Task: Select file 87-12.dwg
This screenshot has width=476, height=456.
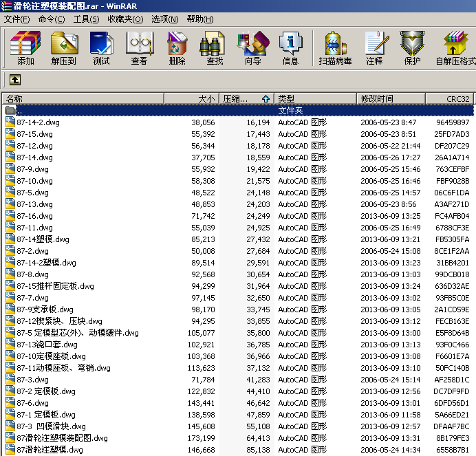Action: pos(34,146)
